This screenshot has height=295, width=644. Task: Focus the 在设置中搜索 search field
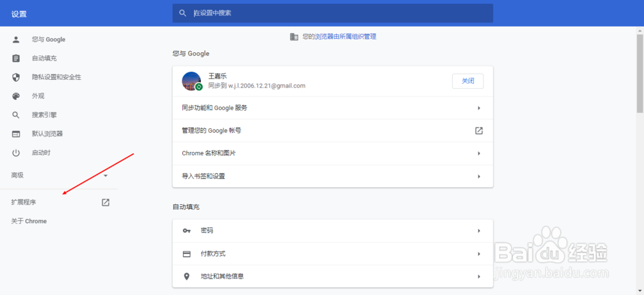pos(333,13)
